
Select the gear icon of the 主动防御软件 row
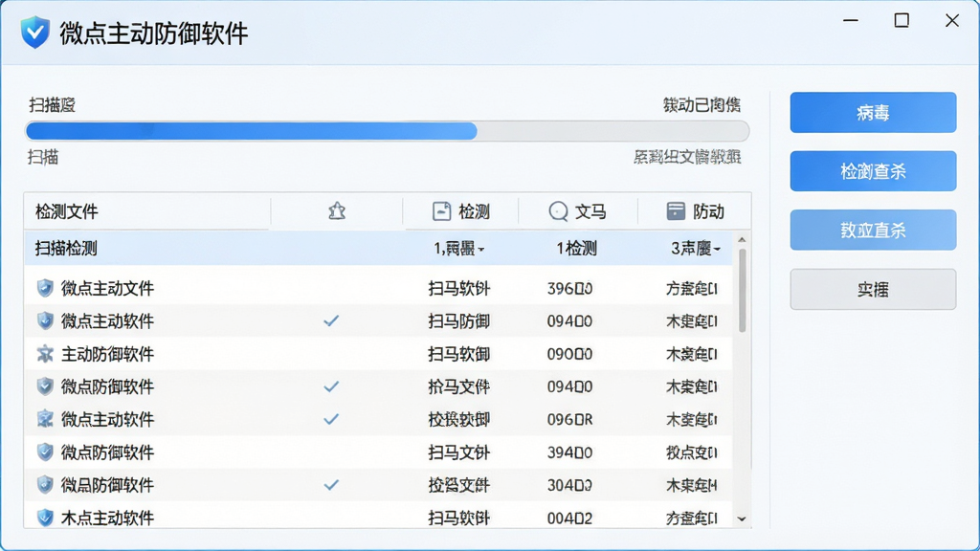[45, 354]
